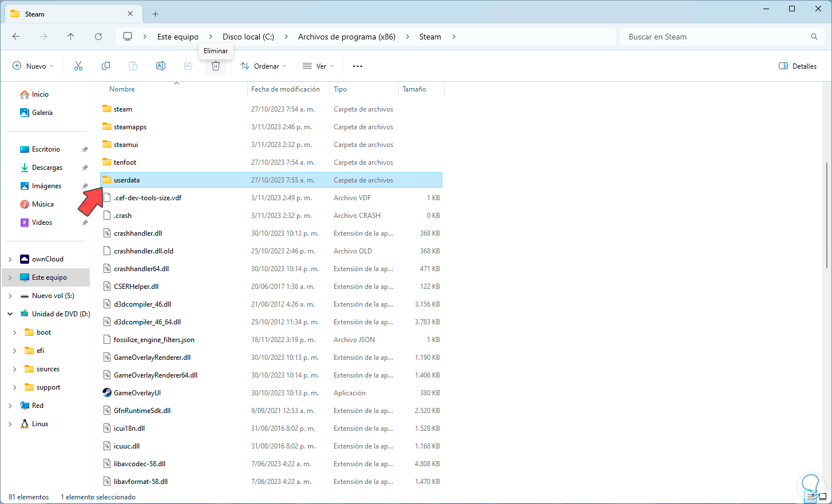The image size is (832, 504).
Task: Click the computer icon in address bar
Action: point(128,37)
